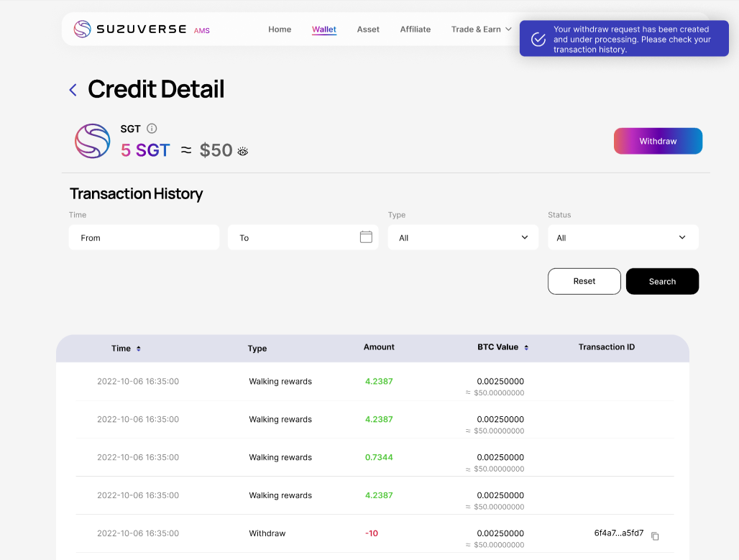Screen dimensions: 739x560
Task: Open the Trade & Earn menu
Action: point(481,29)
